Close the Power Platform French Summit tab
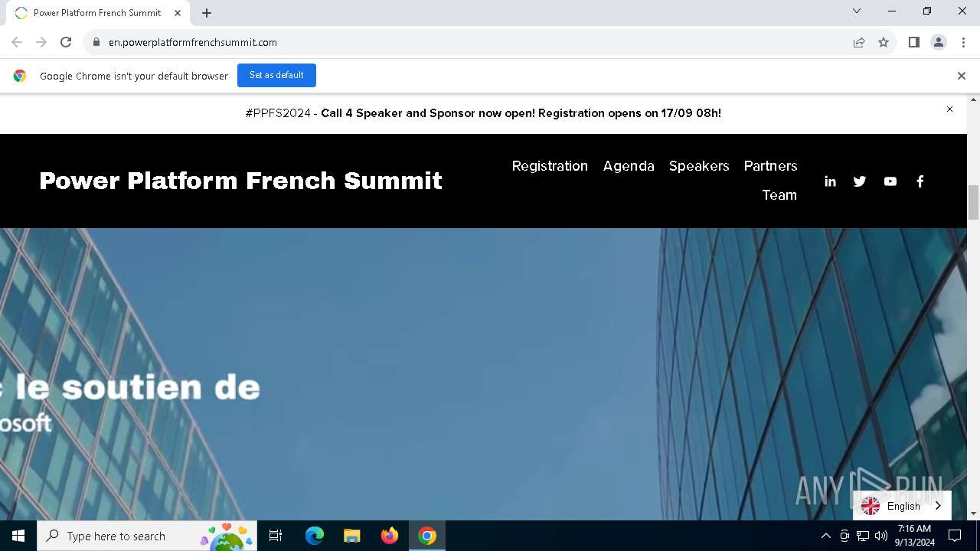The width and height of the screenshot is (980, 551). pos(178,13)
